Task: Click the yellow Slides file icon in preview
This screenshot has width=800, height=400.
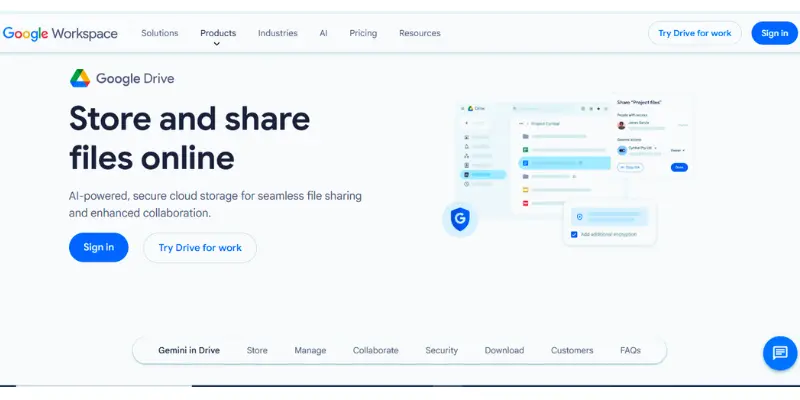Action: point(524,188)
